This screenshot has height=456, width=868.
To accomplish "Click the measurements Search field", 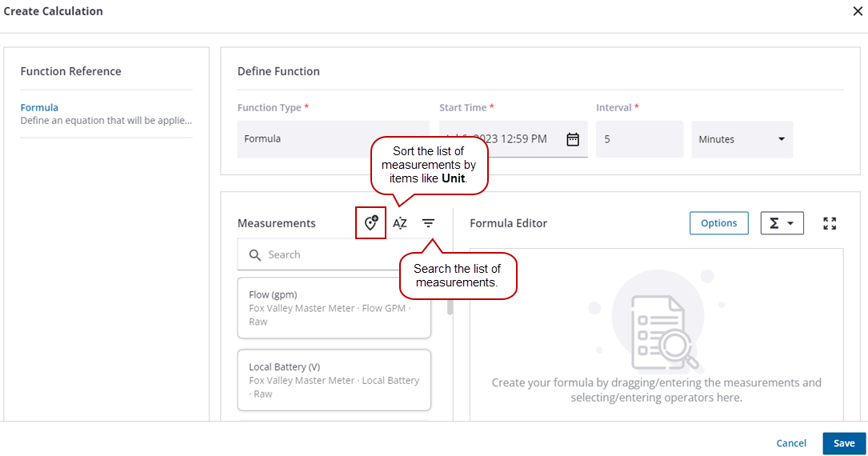I will 320,255.
